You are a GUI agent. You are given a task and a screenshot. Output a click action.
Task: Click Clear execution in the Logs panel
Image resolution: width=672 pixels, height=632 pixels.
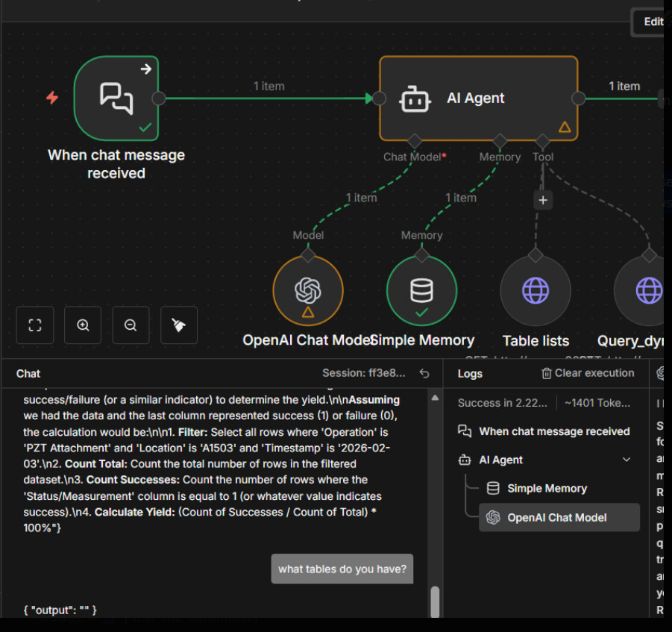(588, 373)
